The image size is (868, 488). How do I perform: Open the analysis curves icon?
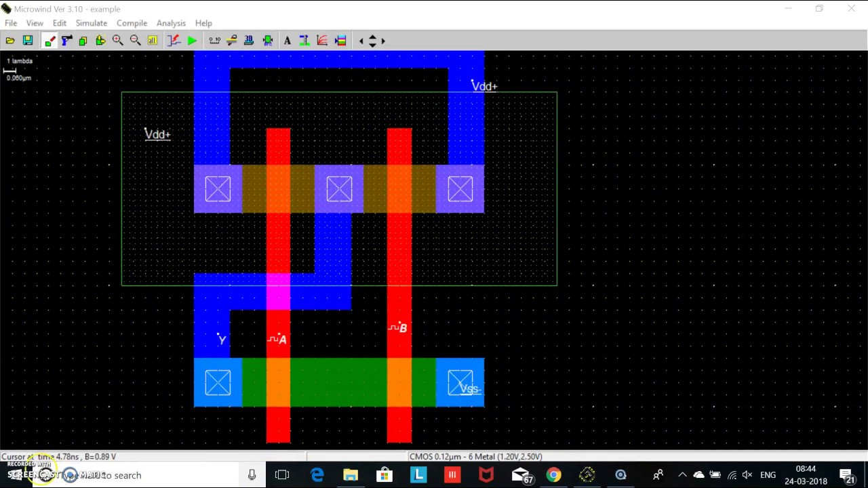tap(322, 41)
